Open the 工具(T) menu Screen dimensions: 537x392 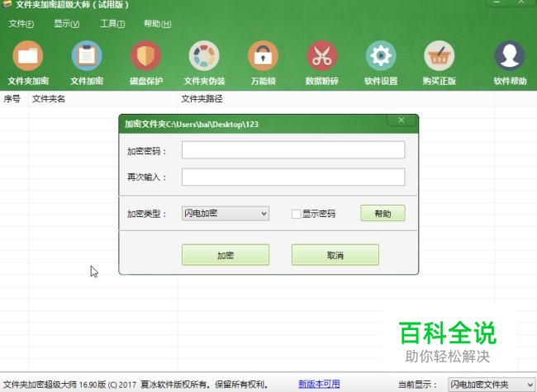112,24
